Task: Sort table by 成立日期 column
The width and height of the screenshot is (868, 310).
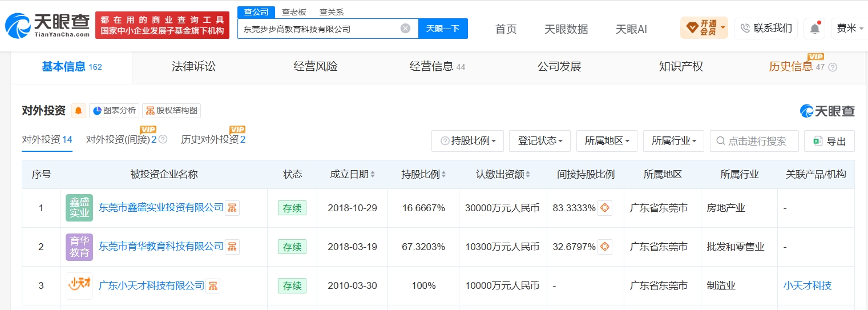Action: click(x=353, y=175)
